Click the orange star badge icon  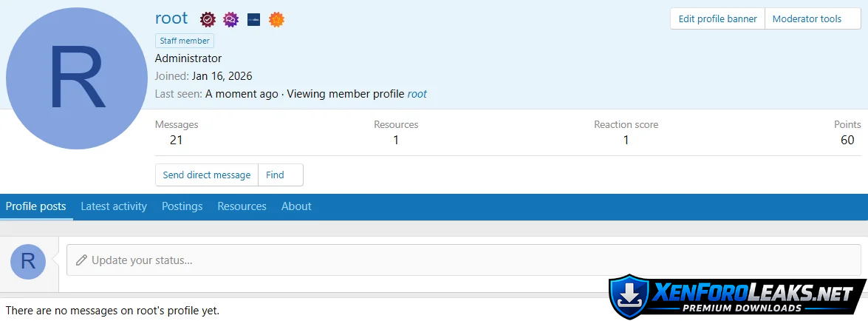point(276,19)
